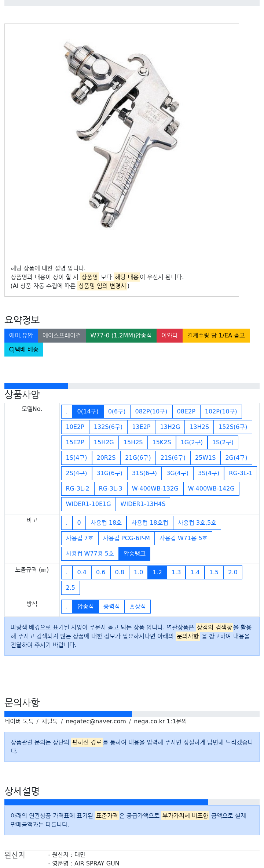Click the spray gun product image
Image resolution: width=264 pixels, height=868 pixels.
click(122, 134)
